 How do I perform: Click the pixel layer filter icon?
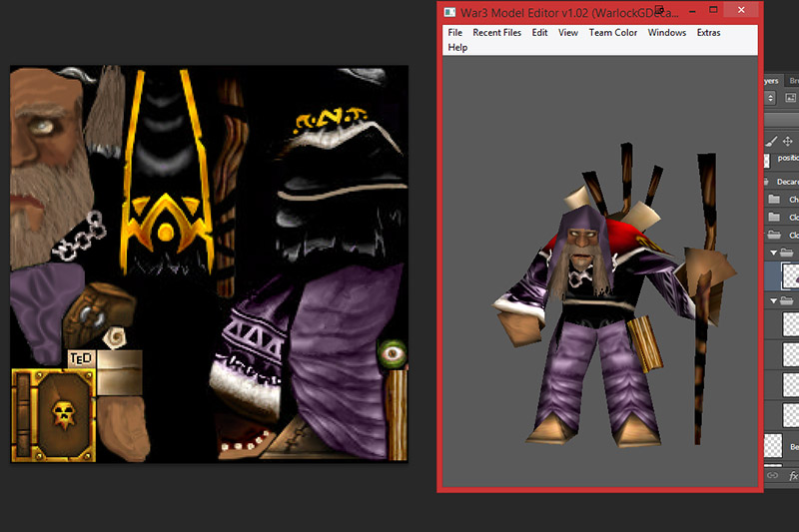[790, 98]
